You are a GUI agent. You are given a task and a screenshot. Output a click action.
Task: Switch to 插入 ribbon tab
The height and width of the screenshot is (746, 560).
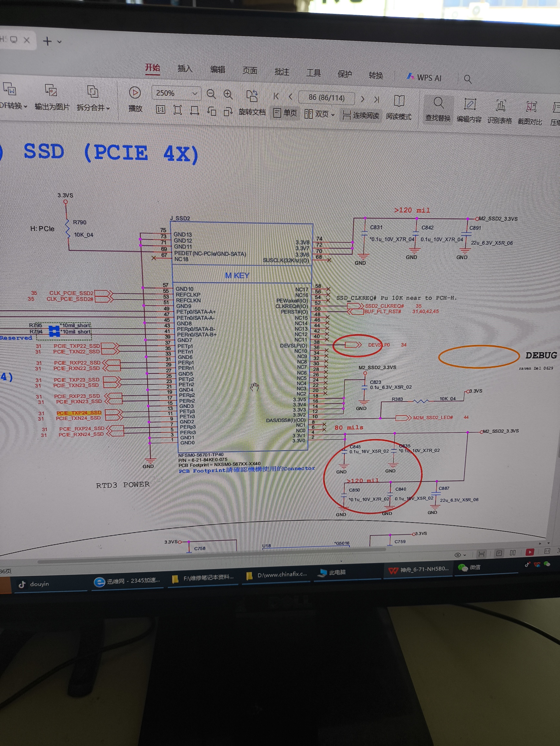click(185, 68)
